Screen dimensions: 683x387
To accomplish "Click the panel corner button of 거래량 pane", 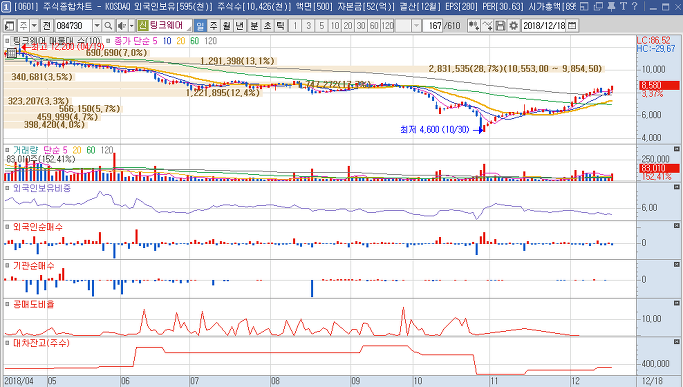I will (x=676, y=149).
